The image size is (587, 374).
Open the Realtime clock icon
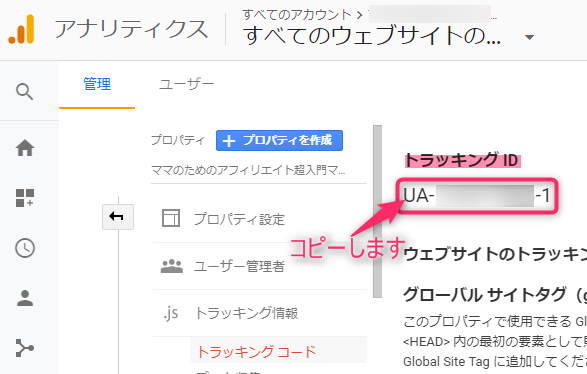point(25,248)
